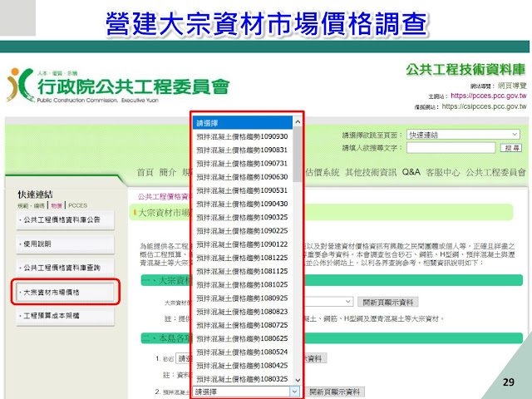The height and width of the screenshot is (399, 532).
Task: Open 工程預算成本架構 sidebar link
Action: coord(65,316)
